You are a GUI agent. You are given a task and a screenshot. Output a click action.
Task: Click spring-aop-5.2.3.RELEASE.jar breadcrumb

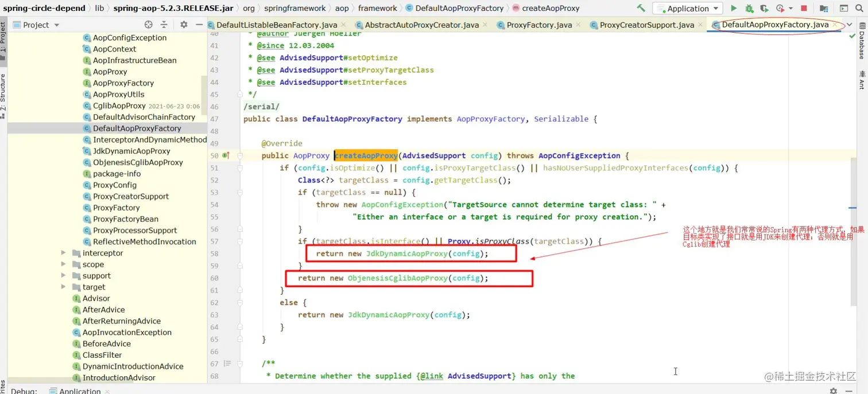click(x=173, y=8)
